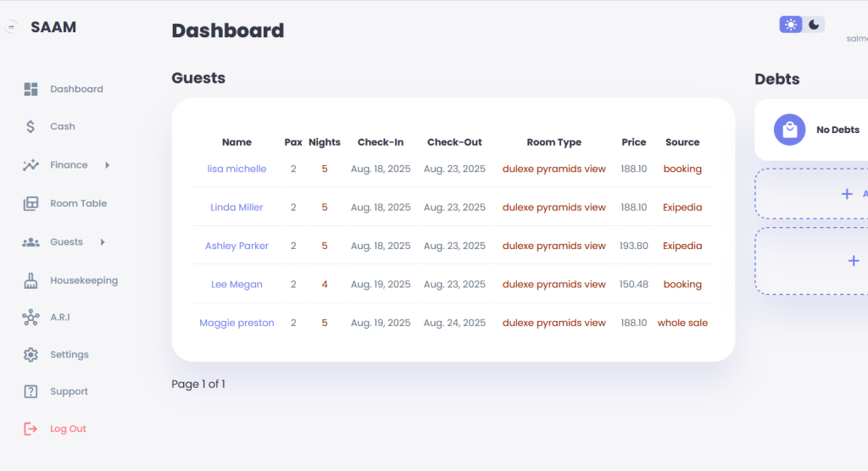Click the Room Table icon
This screenshot has width=868, height=471.
(x=31, y=203)
